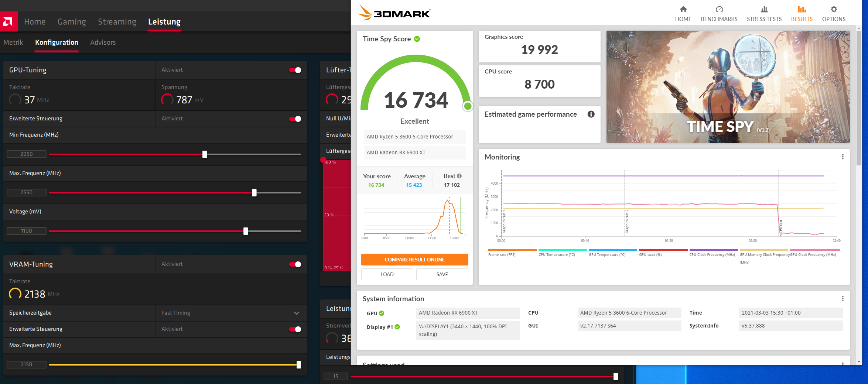The image size is (868, 384).
Task: Click VRAM Max. Frequenz slider handle
Action: 299,365
